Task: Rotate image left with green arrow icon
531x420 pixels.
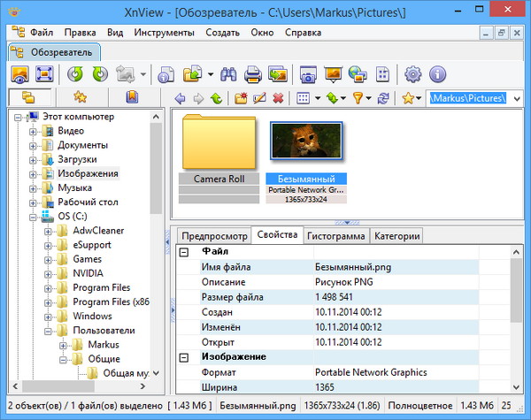Action: tap(75, 74)
